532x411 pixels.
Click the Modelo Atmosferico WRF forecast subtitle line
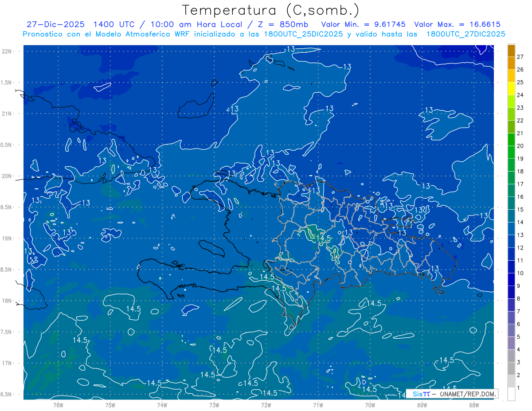pos(264,34)
